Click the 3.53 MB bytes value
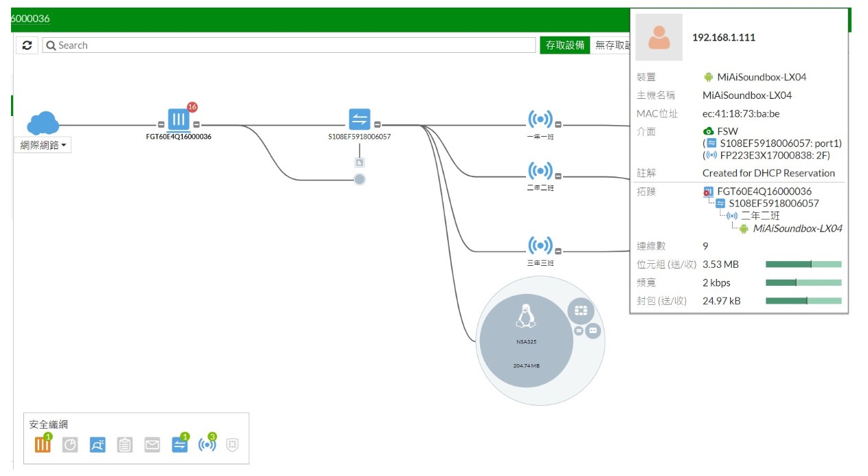The width and height of the screenshot is (868, 476). [720, 264]
